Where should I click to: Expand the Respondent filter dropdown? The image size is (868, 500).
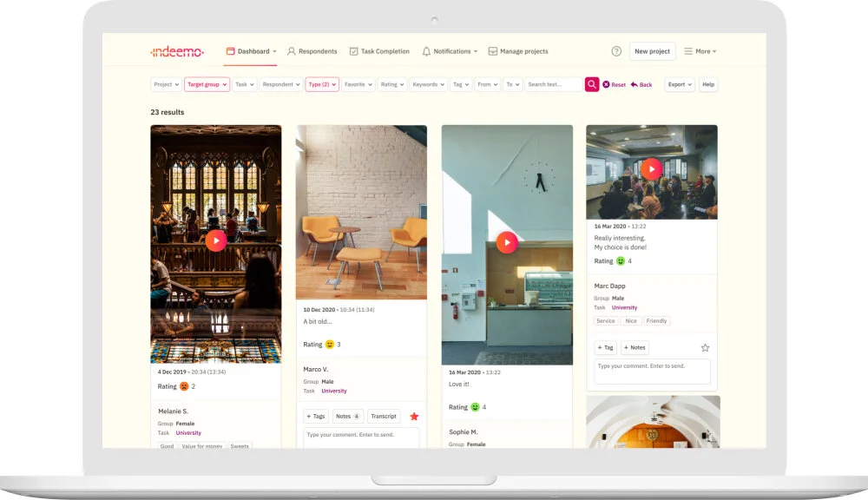coord(281,85)
